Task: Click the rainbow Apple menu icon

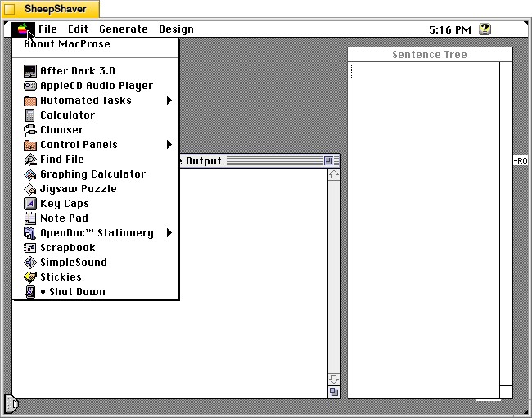Action: click(x=23, y=29)
